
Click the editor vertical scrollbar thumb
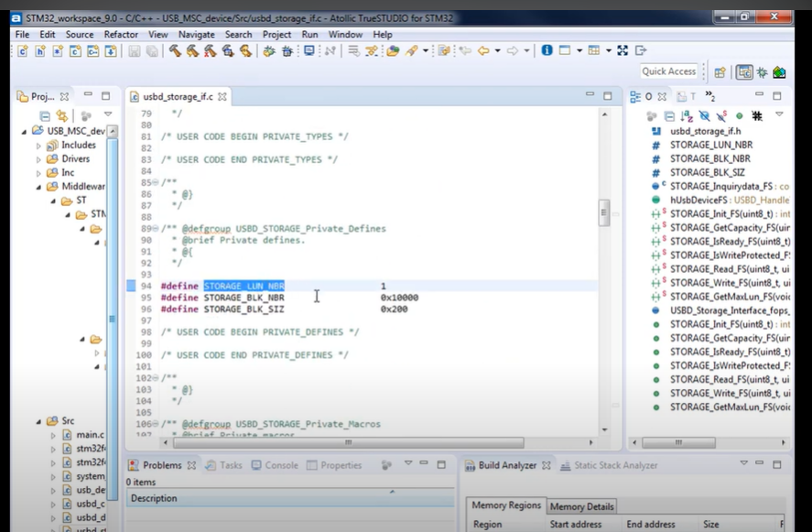click(603, 213)
